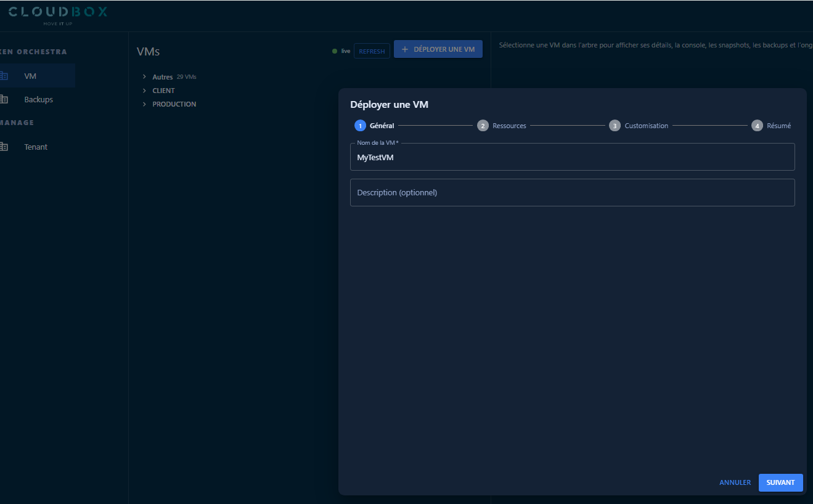Click SUIVANT to go to the next step
The width and height of the screenshot is (813, 504).
(x=780, y=482)
